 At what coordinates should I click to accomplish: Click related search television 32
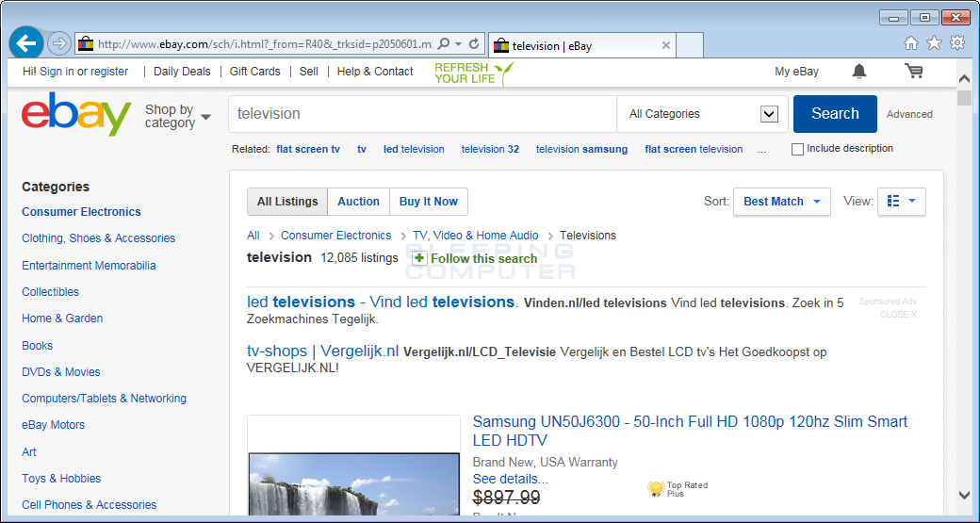tap(490, 149)
